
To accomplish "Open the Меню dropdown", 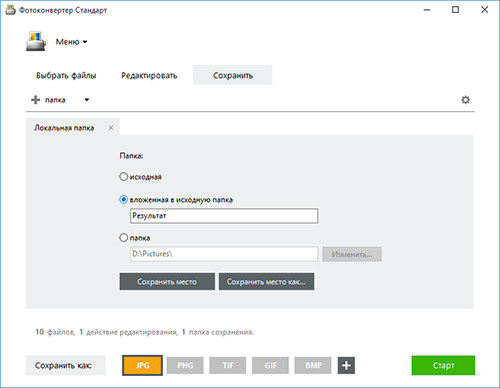I will tap(71, 42).
